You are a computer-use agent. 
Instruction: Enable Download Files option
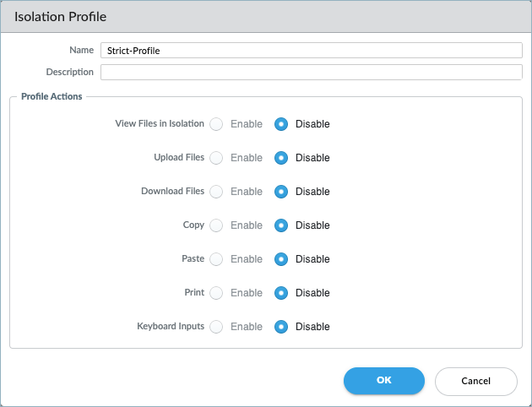coord(216,192)
